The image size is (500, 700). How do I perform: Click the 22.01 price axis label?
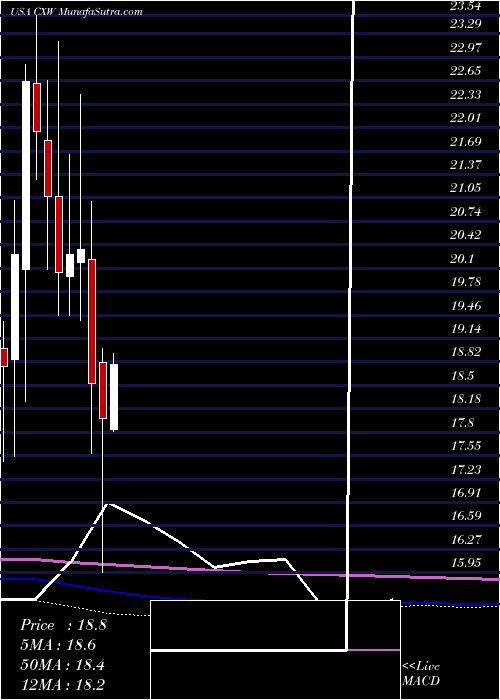point(465,118)
